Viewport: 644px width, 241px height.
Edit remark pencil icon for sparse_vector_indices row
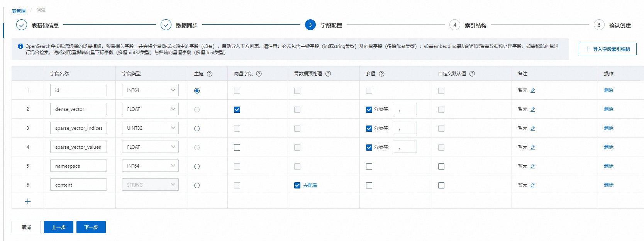click(x=533, y=128)
